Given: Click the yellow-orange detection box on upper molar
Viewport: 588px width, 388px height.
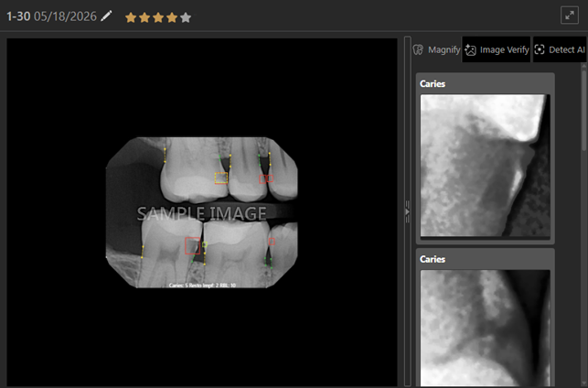Looking at the screenshot, I should [x=221, y=178].
